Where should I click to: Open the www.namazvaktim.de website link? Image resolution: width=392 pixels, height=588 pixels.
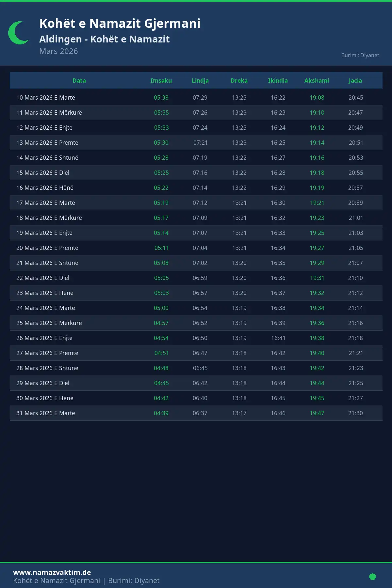[x=52, y=572]
